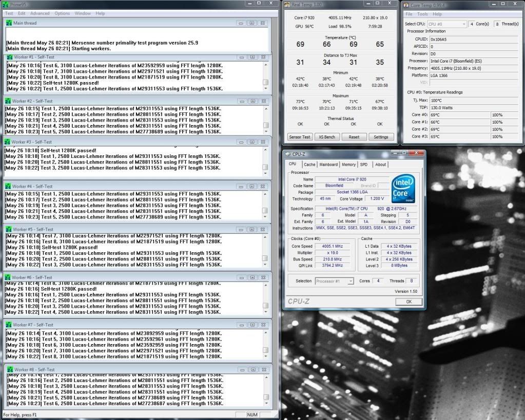Click the "Starting workers." line in Main thread
The width and height of the screenshot is (525, 420).
click(x=59, y=49)
